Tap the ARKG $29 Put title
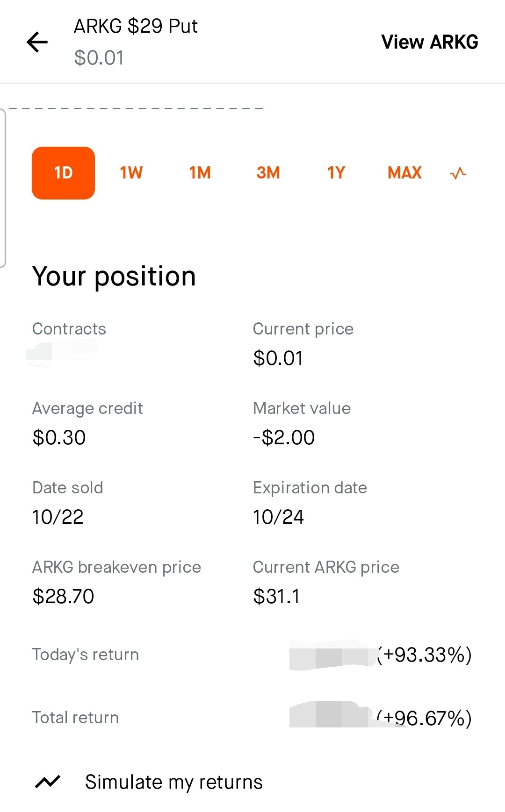The width and height of the screenshot is (505, 812). click(x=136, y=26)
